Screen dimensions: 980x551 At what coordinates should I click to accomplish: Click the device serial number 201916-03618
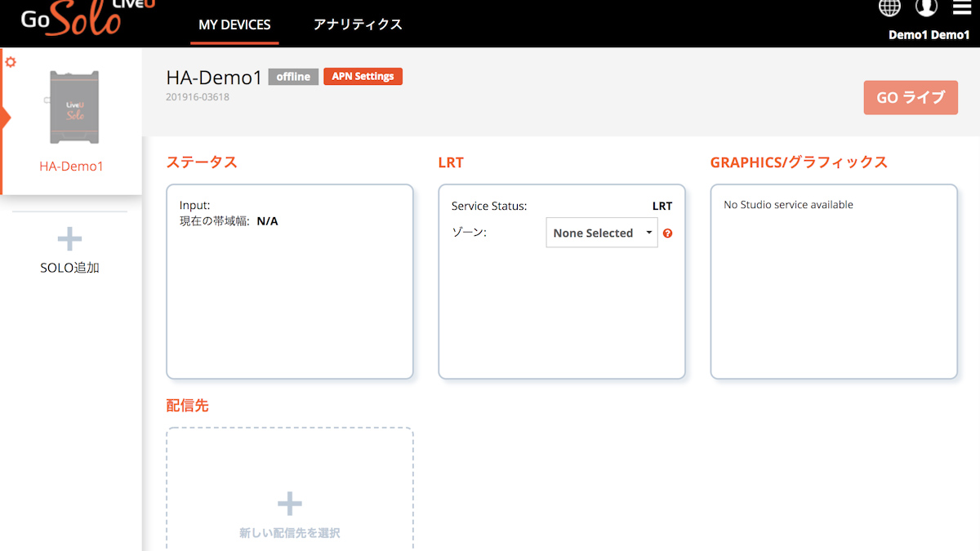point(197,97)
